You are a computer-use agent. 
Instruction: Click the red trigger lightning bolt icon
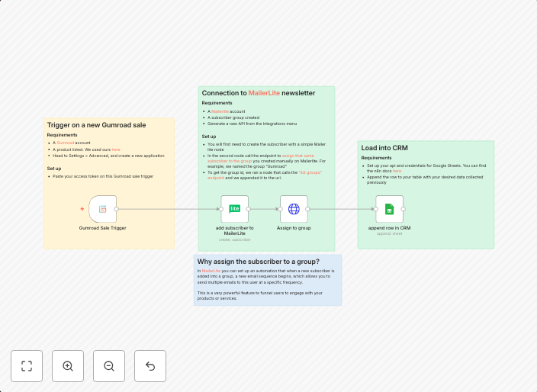point(82,209)
